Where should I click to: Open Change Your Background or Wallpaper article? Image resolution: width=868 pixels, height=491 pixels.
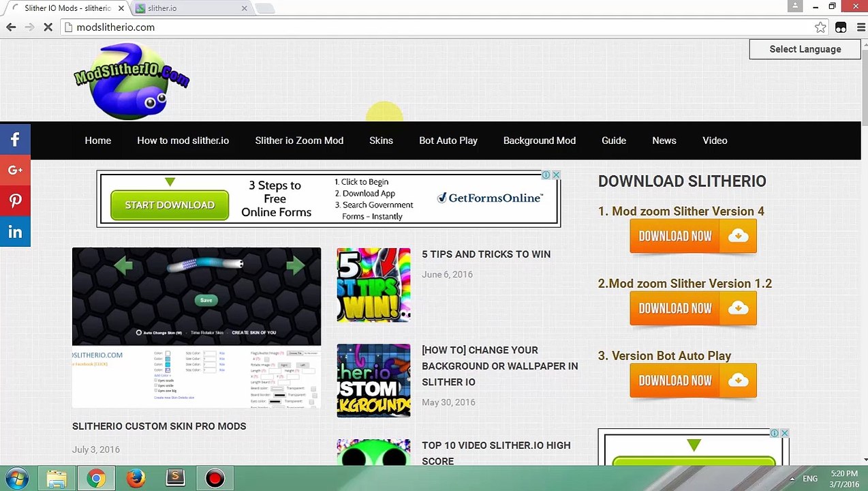click(x=499, y=366)
